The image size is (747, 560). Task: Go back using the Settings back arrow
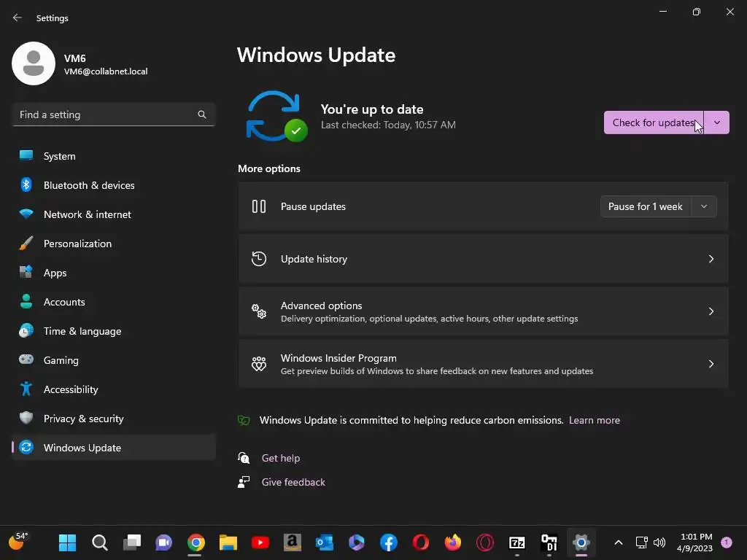18,17
